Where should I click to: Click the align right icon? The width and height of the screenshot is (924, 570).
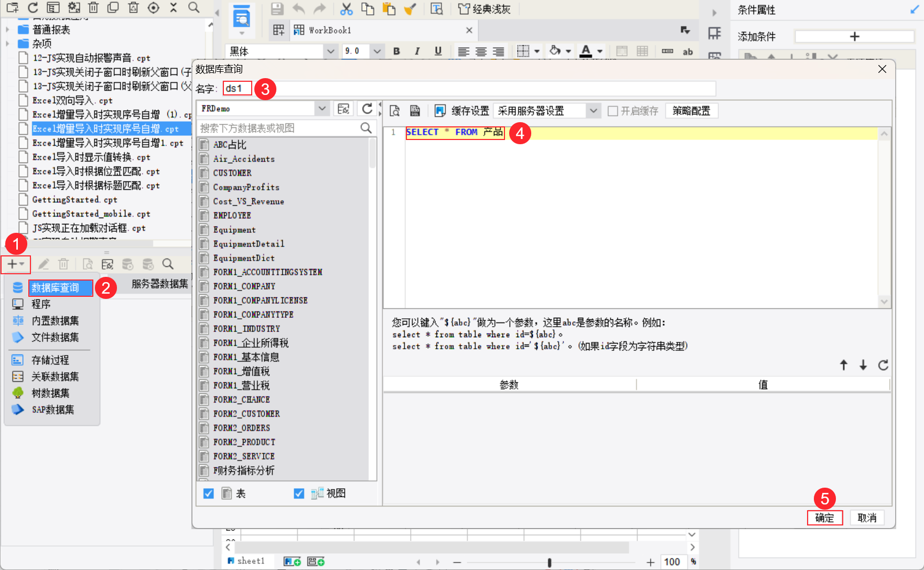tap(498, 51)
